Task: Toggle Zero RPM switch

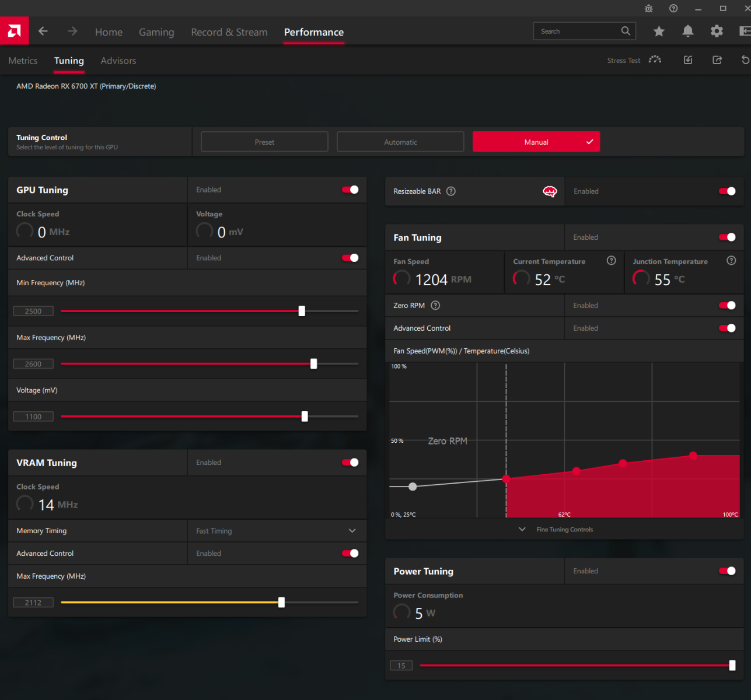Action: click(x=727, y=306)
